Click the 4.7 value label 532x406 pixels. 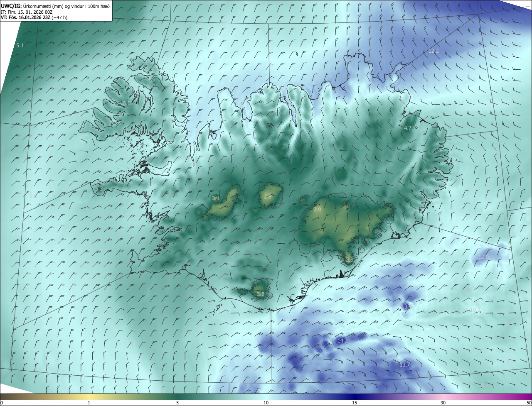click(x=408, y=128)
